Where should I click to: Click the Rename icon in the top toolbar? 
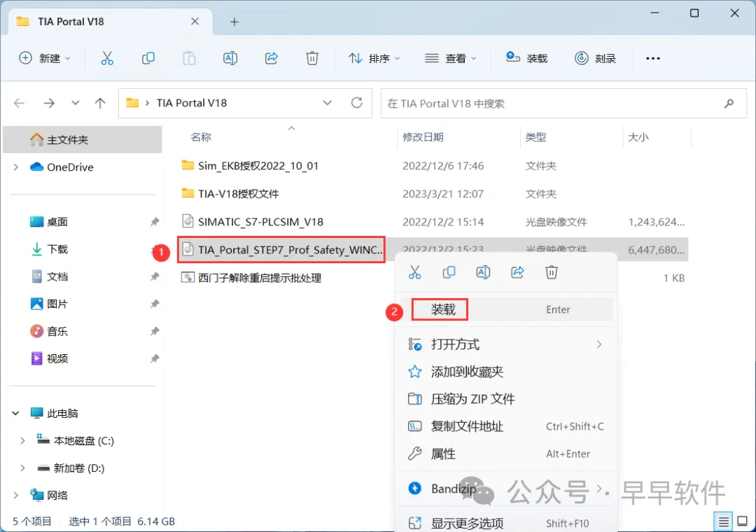point(230,58)
